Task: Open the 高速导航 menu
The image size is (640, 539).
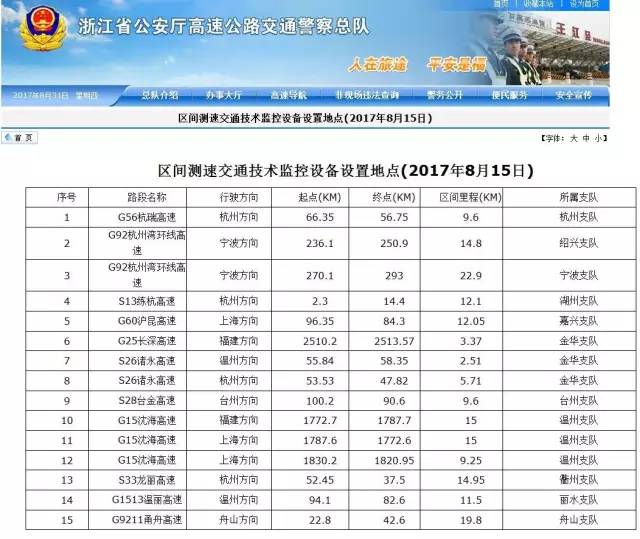Action: point(289,95)
